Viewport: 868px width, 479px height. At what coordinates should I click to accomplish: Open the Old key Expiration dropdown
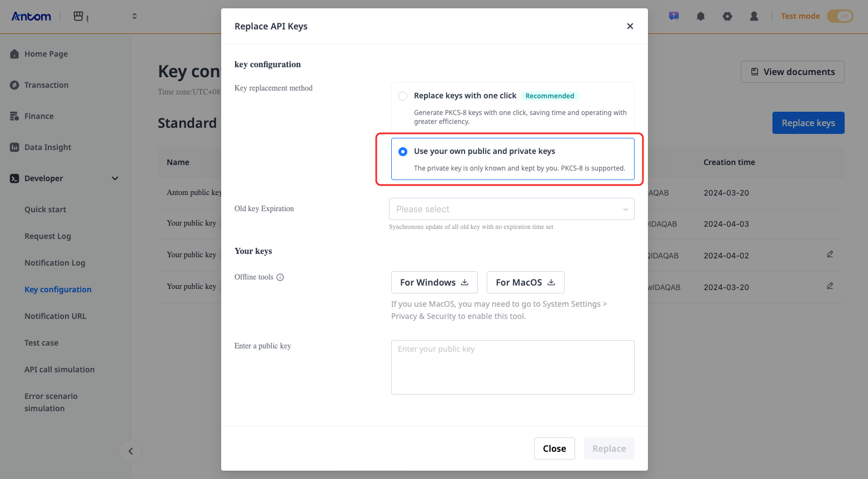click(511, 209)
